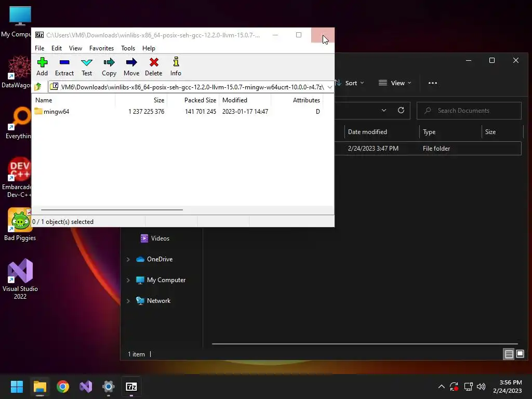Run Test on the archive
The width and height of the screenshot is (532, 399).
pyautogui.click(x=87, y=67)
